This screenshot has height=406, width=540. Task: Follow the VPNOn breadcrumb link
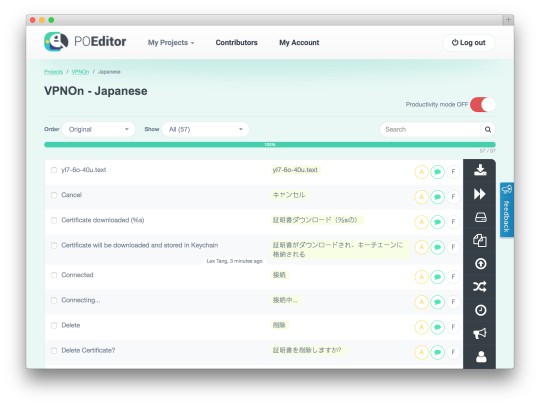[x=80, y=72]
